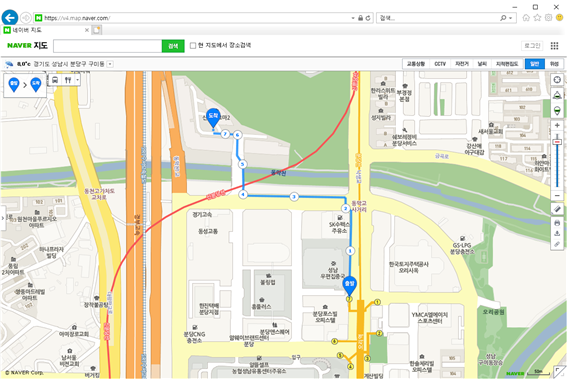This screenshot has width=567, height=383.
Task: Click the blue 출발 marker on the map
Action: (x=349, y=285)
